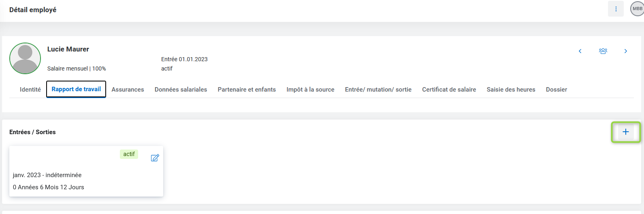
Task: Switch to the Dossier tab
Action: pyautogui.click(x=556, y=90)
